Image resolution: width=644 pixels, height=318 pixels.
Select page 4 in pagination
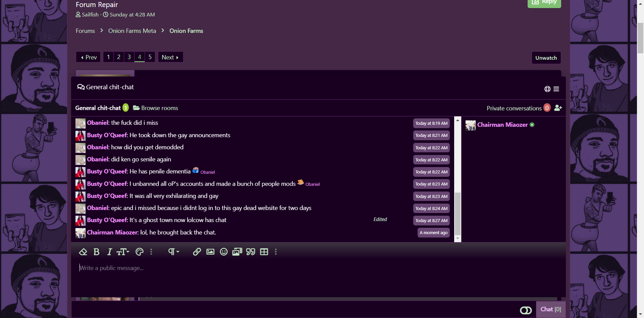(x=140, y=57)
